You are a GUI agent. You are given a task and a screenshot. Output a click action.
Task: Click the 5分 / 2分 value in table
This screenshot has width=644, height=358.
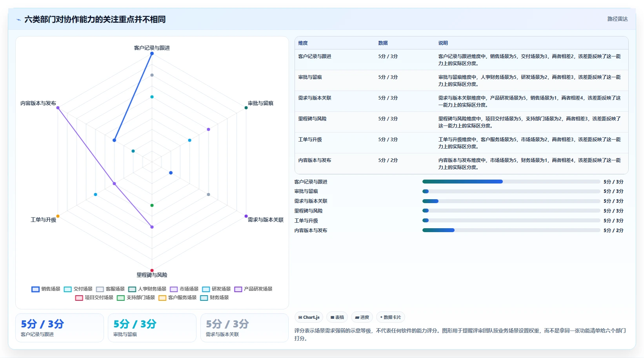click(388, 160)
